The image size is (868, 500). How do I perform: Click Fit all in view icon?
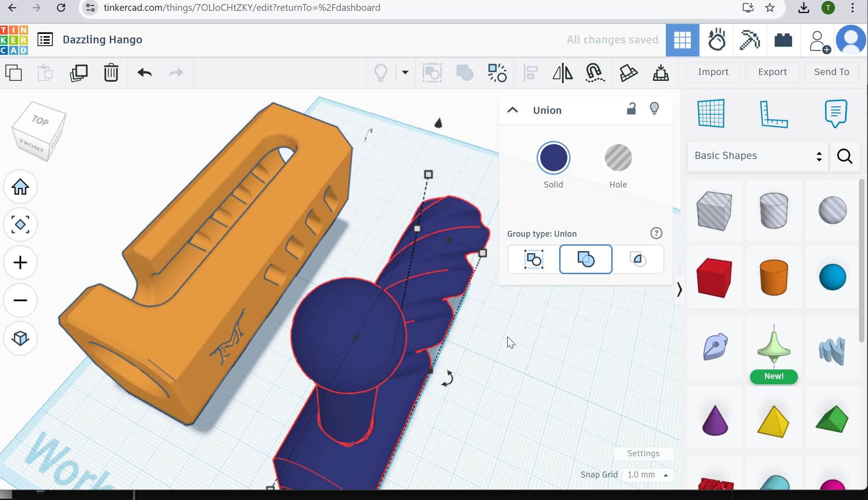[x=20, y=224]
